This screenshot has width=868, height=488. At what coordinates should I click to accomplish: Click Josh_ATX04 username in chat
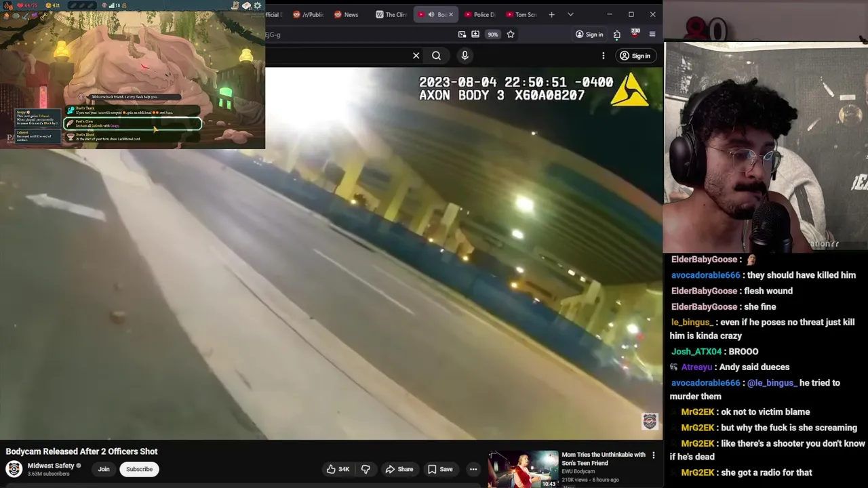[x=696, y=352]
